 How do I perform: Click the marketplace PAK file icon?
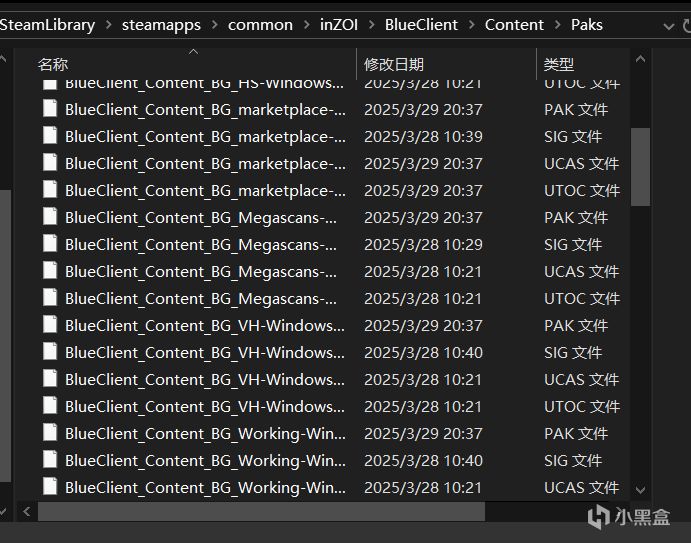tap(50, 109)
